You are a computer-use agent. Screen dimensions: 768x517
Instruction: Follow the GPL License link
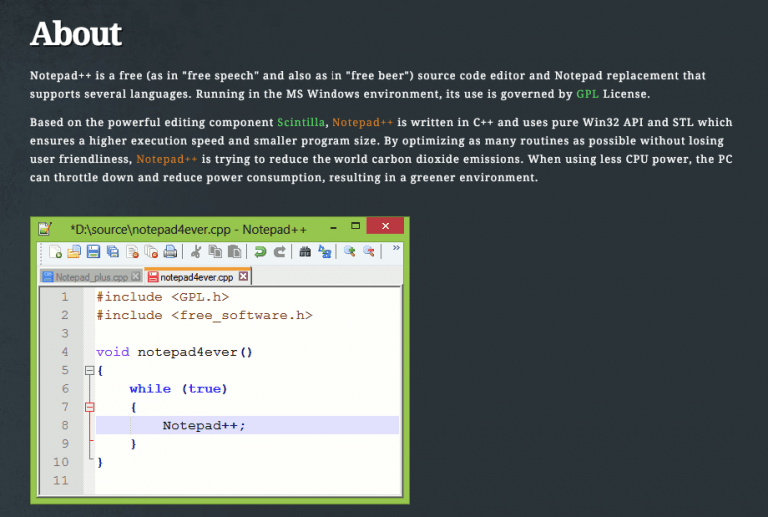587,94
